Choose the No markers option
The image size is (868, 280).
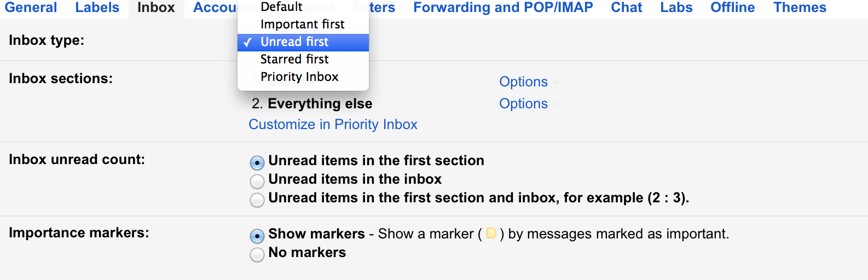click(x=257, y=254)
